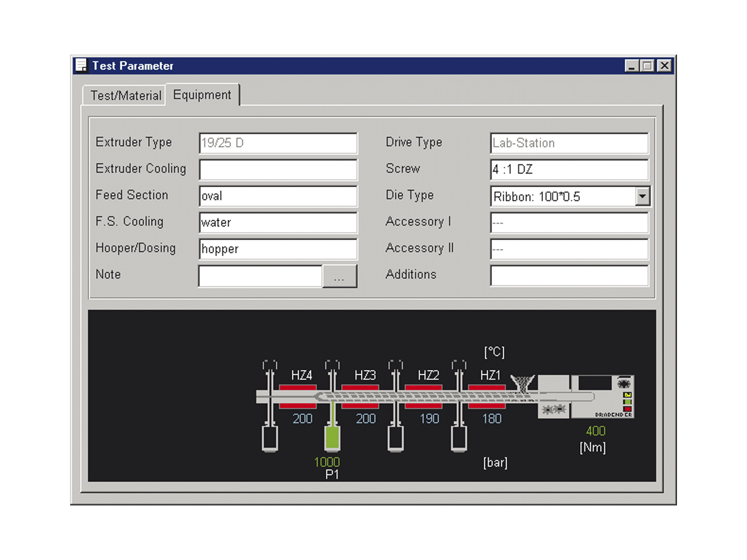Image resolution: width=747 pixels, height=560 pixels.
Task: Click the green 400 Nm torque readout
Action: coord(595,431)
